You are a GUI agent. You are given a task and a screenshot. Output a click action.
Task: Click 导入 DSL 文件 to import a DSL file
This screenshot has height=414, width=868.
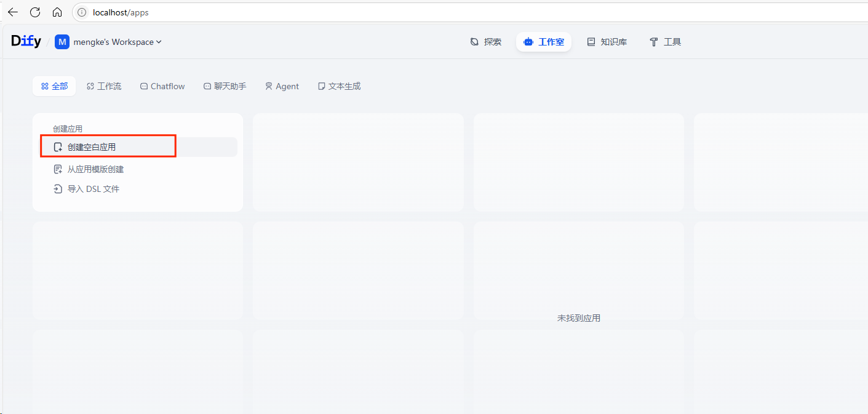(93, 189)
